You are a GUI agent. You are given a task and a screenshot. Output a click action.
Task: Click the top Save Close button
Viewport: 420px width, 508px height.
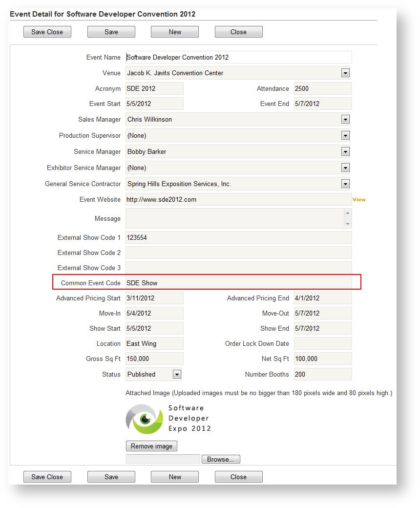(x=47, y=31)
